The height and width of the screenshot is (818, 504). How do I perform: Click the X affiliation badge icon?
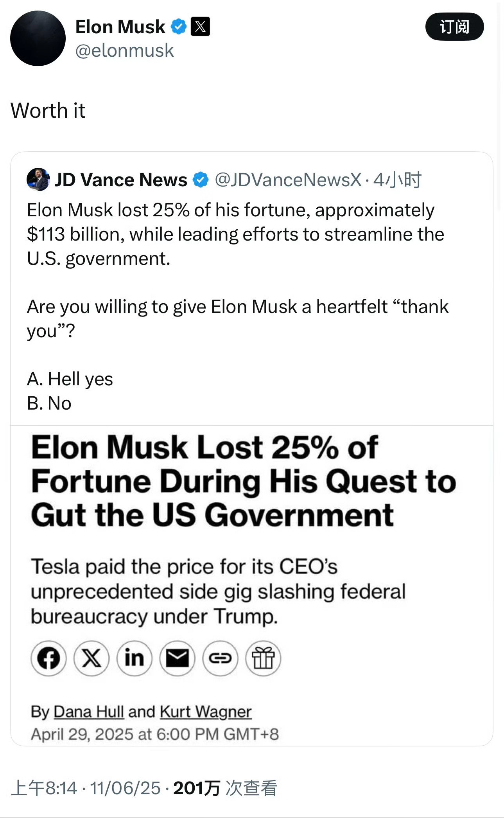200,27
